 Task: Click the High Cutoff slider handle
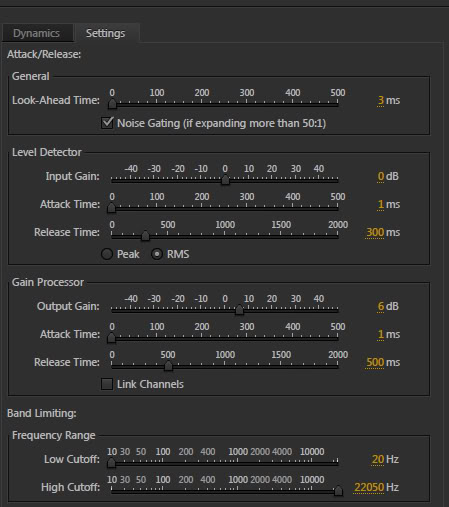[338, 491]
